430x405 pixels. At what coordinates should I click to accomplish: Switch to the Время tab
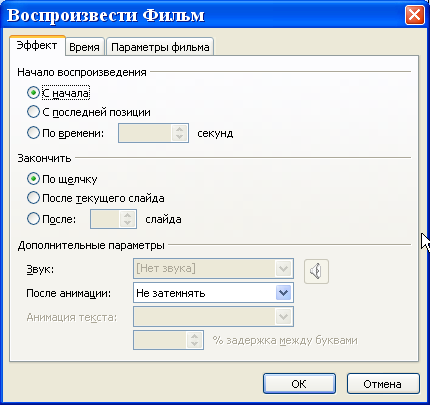tap(85, 47)
